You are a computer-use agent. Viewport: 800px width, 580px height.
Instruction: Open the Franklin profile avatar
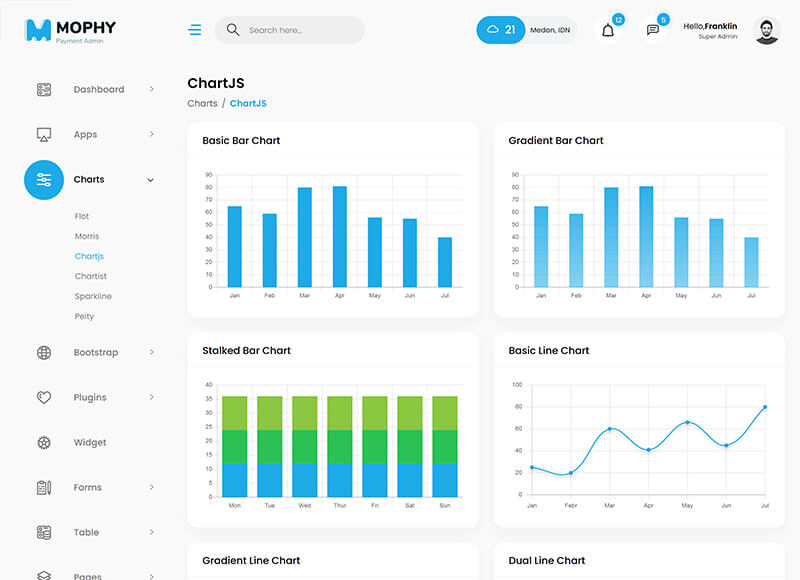click(x=767, y=31)
